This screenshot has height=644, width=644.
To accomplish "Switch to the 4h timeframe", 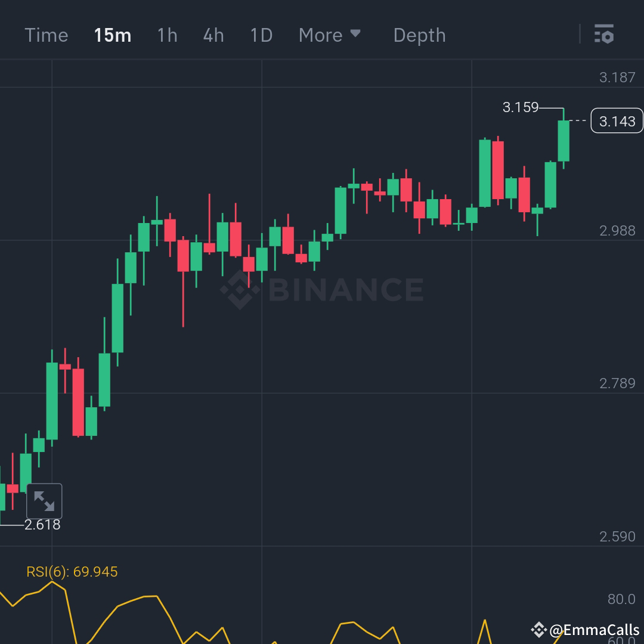I will click(x=212, y=35).
